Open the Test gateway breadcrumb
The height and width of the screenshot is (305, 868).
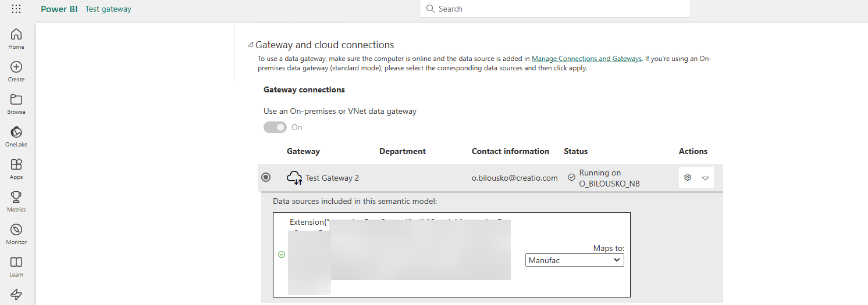tap(108, 9)
